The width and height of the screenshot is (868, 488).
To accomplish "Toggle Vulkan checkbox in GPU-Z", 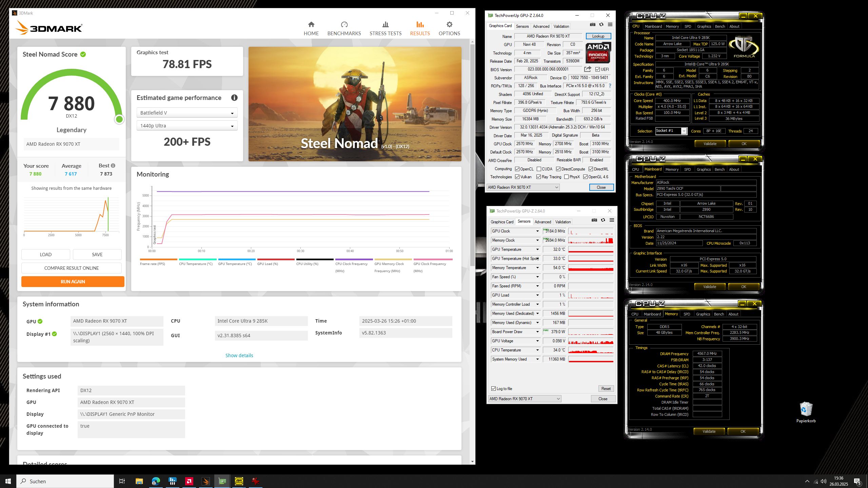I will pos(517,177).
